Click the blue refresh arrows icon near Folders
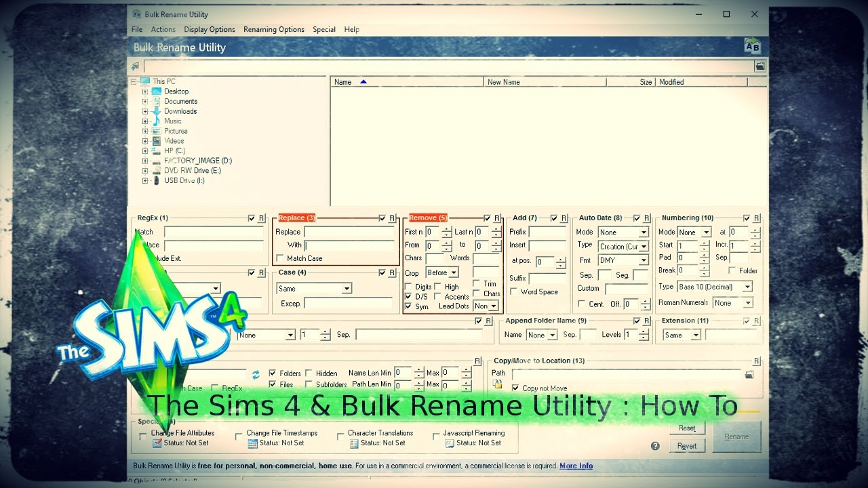 (256, 374)
